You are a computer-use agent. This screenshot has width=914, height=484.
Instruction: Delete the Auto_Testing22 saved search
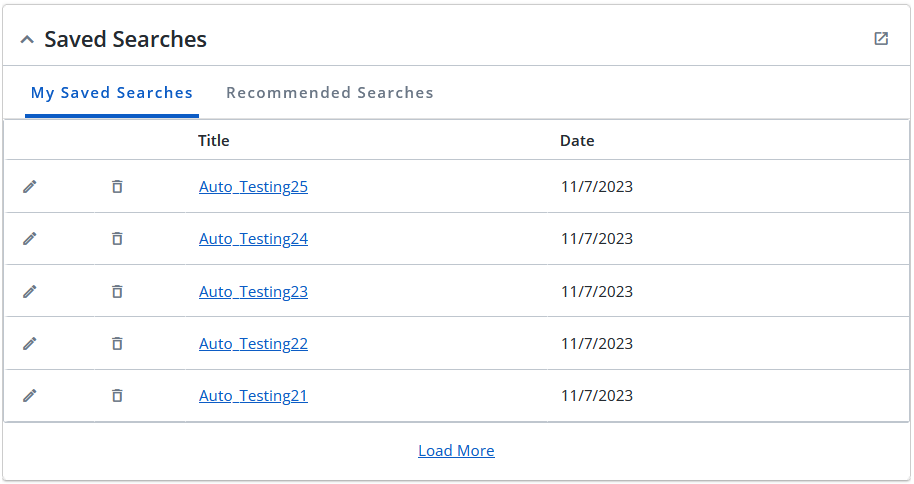(x=117, y=343)
